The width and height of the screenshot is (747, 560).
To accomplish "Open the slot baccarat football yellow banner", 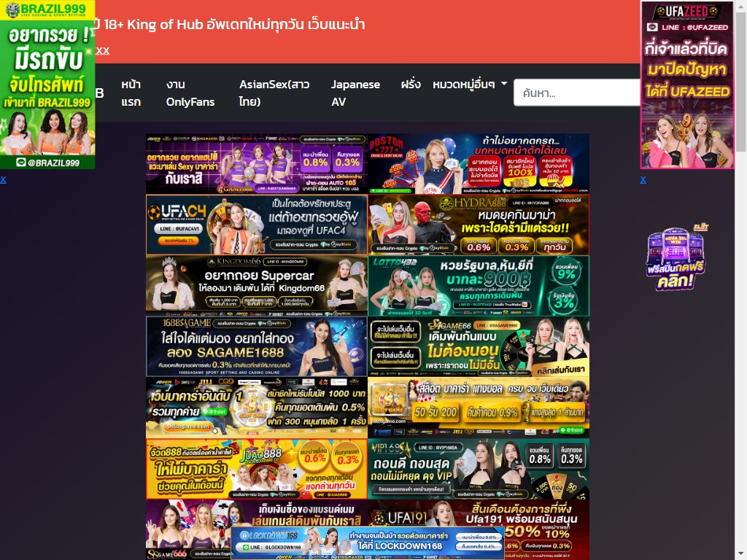I will (x=479, y=408).
